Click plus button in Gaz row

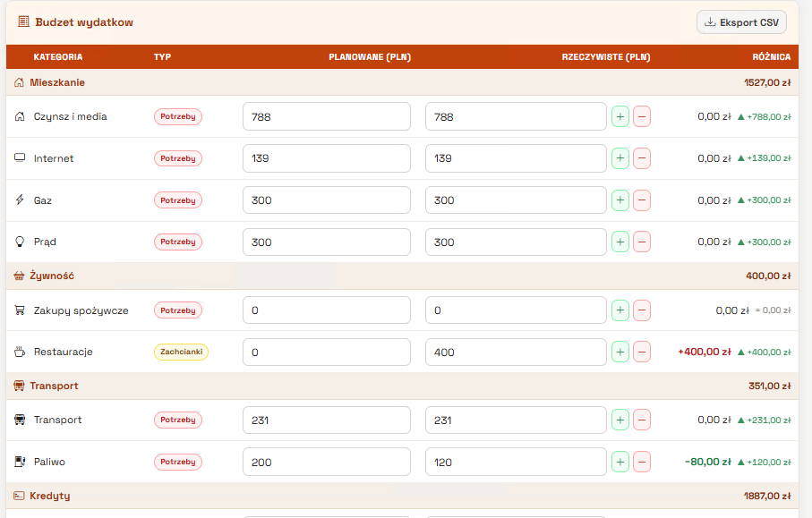620,200
